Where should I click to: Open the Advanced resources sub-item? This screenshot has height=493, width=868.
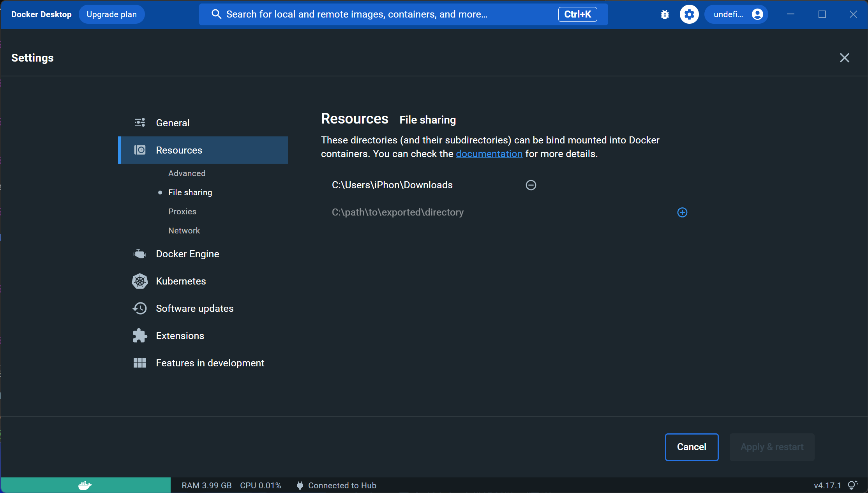coord(187,173)
